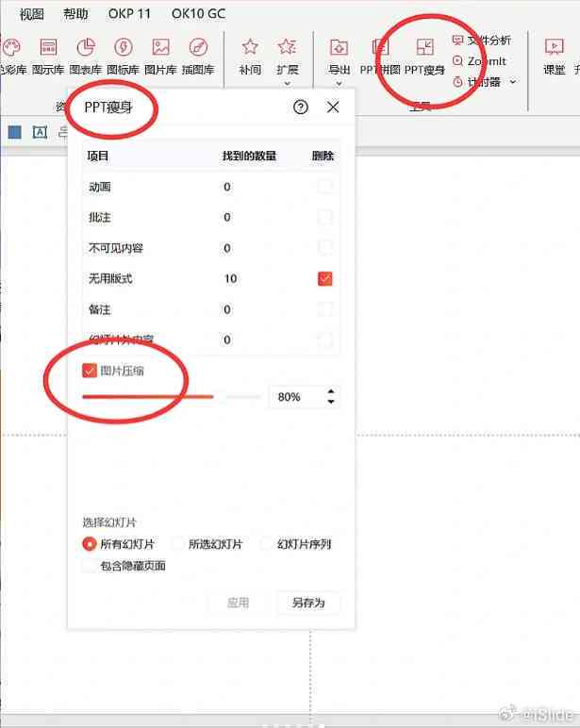Screen dimensions: 580x728
Task: Click the 扩展 extension star icon
Action: [x=287, y=46]
